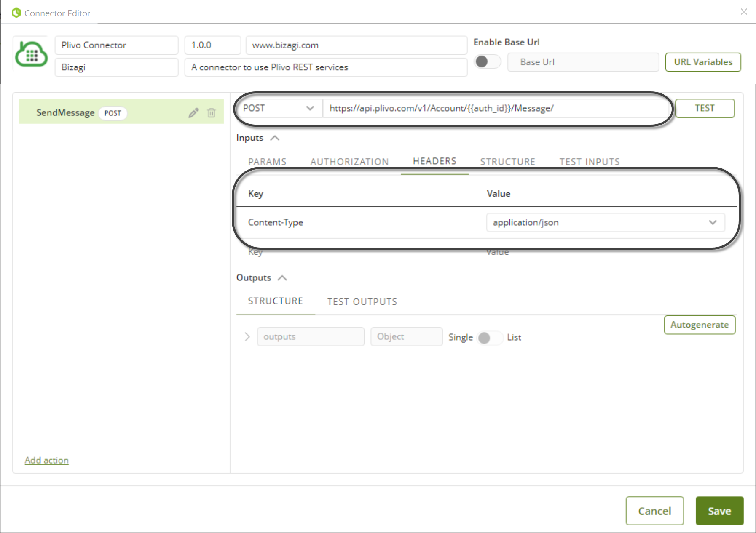Collapse the Inputs section

(275, 138)
